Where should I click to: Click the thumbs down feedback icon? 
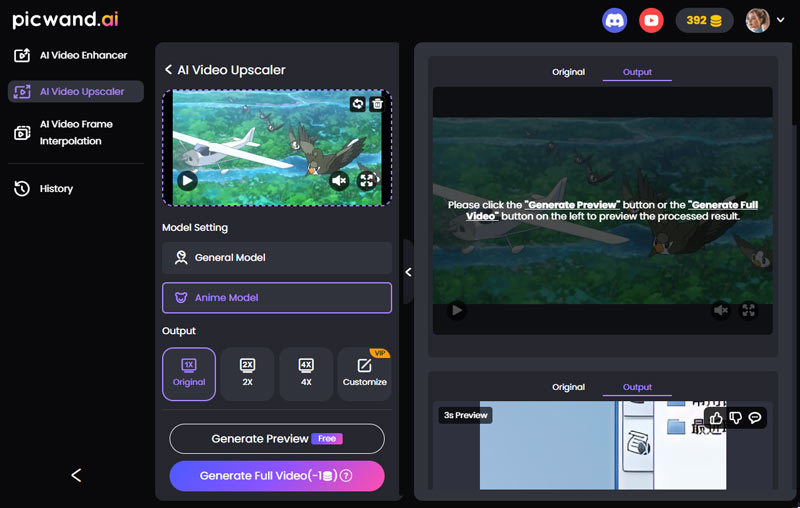[x=735, y=417]
